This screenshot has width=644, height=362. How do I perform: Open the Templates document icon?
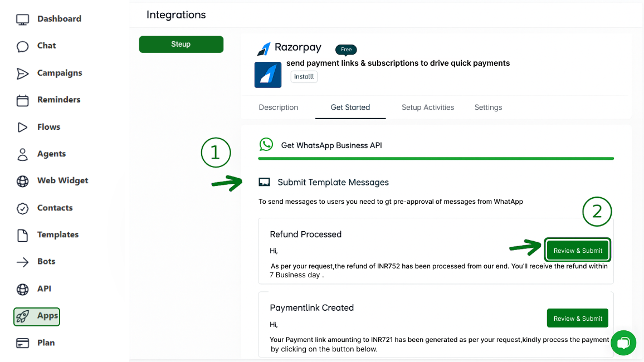(x=22, y=235)
